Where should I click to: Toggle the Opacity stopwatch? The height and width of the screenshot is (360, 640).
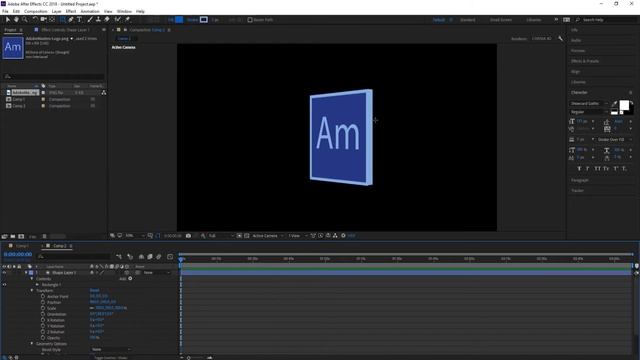click(x=43, y=338)
